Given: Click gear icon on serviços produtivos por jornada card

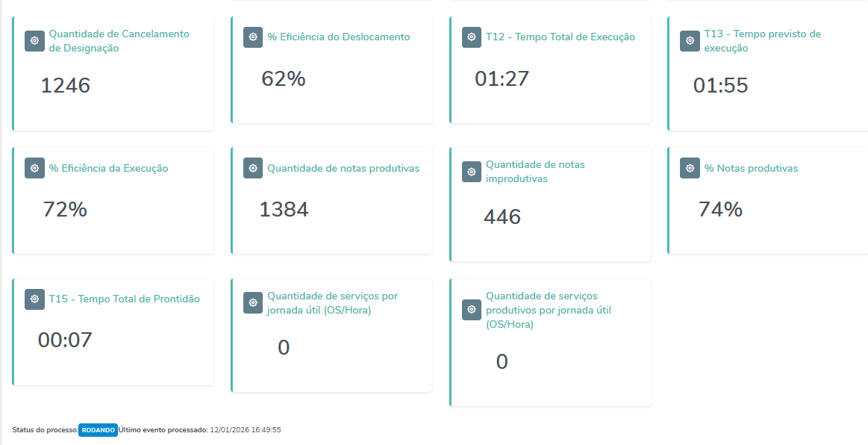Looking at the screenshot, I should pyautogui.click(x=471, y=310).
